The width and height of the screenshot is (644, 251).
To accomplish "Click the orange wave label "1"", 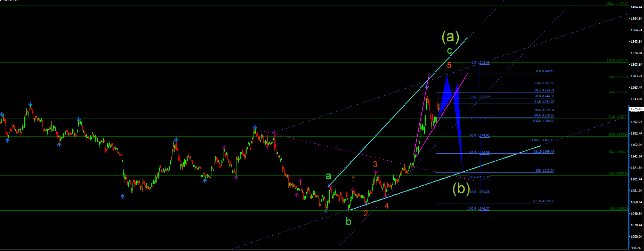I will click(354, 179).
